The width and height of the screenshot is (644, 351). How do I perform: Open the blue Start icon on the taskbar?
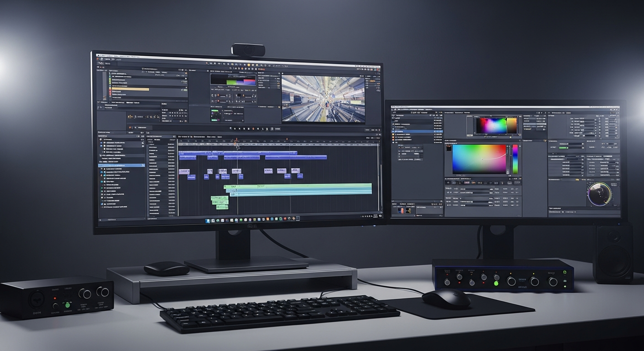pyautogui.click(x=207, y=221)
